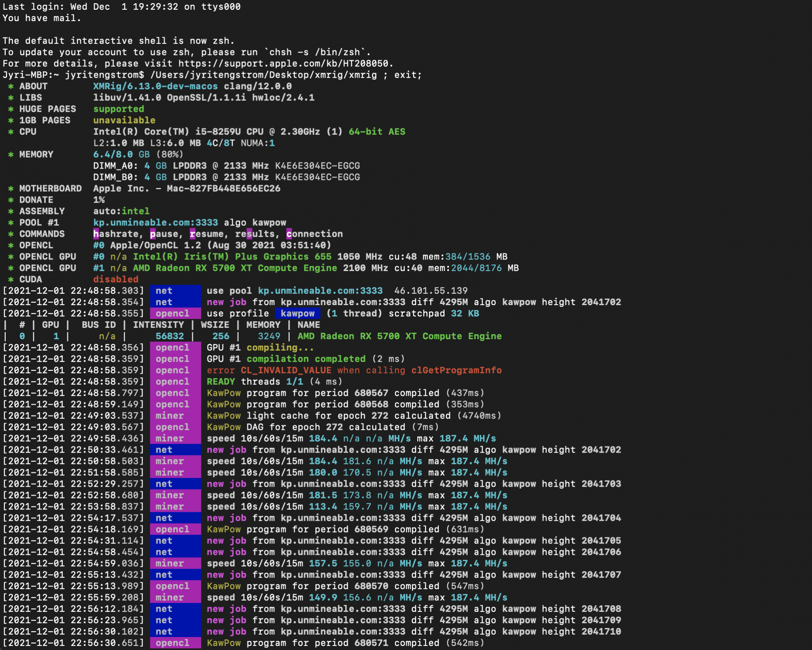Screen dimensions: 812x650
Task: Click the blue-highlighted kawpow profile tag
Action: tap(298, 314)
